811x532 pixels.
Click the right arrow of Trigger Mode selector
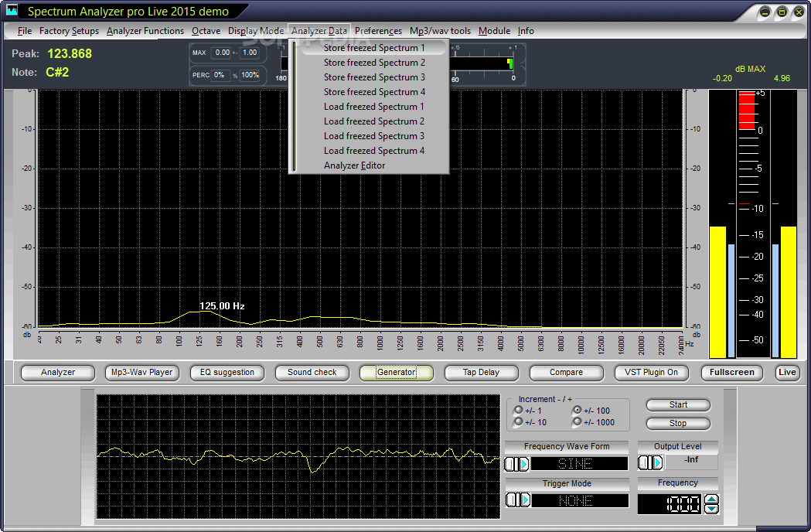click(525, 500)
